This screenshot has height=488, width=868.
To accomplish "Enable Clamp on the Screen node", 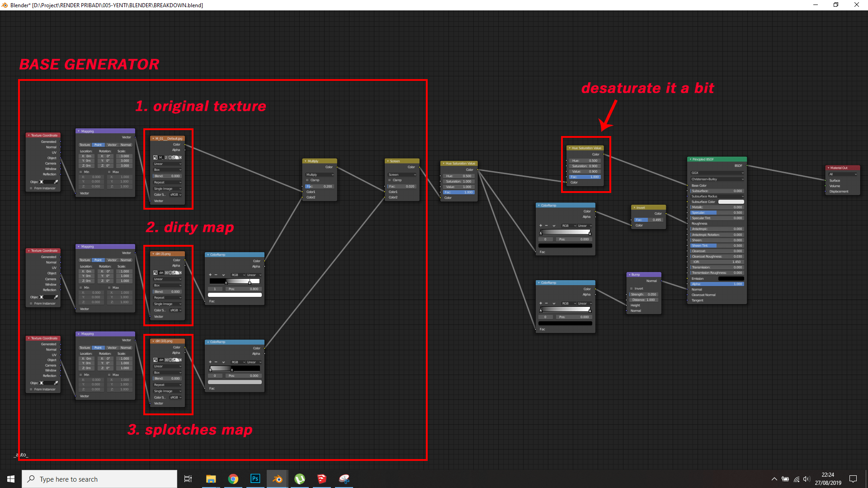I will (x=390, y=180).
